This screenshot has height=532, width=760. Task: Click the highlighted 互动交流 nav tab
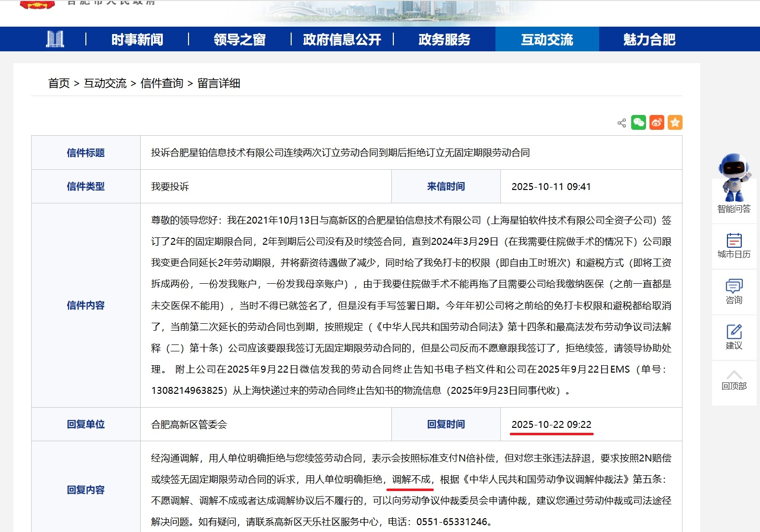[547, 39]
